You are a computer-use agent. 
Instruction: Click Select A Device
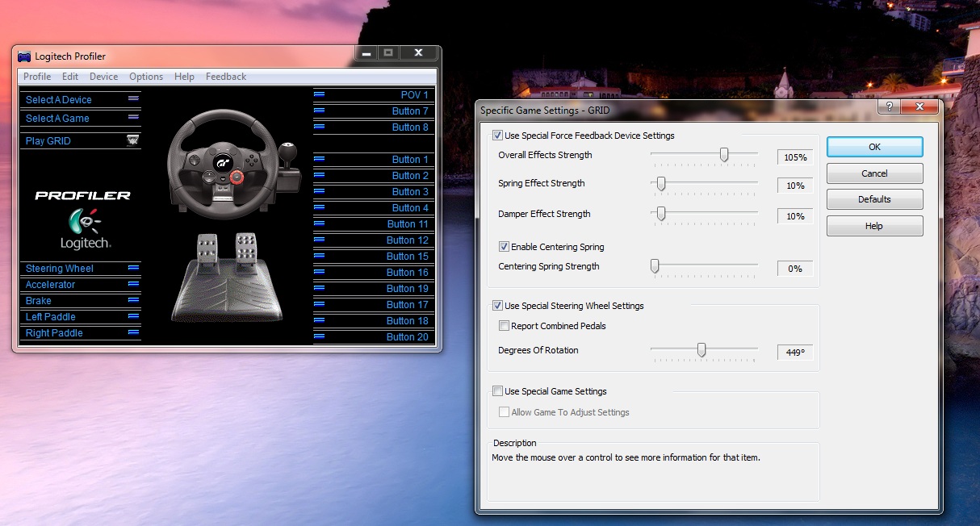pyautogui.click(x=59, y=100)
